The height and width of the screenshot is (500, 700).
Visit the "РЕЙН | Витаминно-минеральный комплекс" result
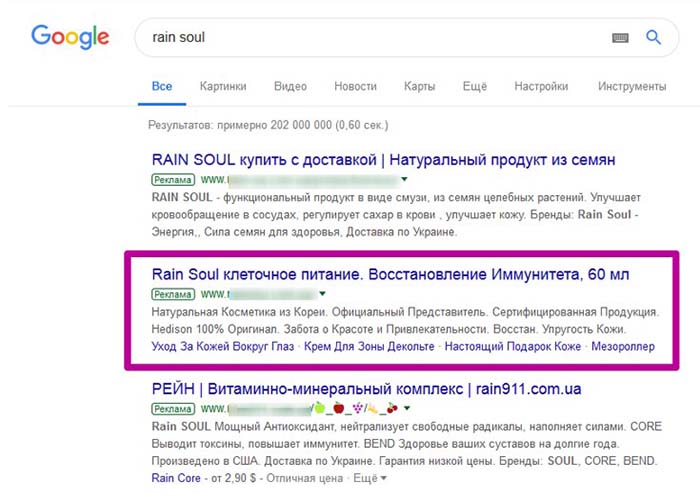[x=368, y=388]
